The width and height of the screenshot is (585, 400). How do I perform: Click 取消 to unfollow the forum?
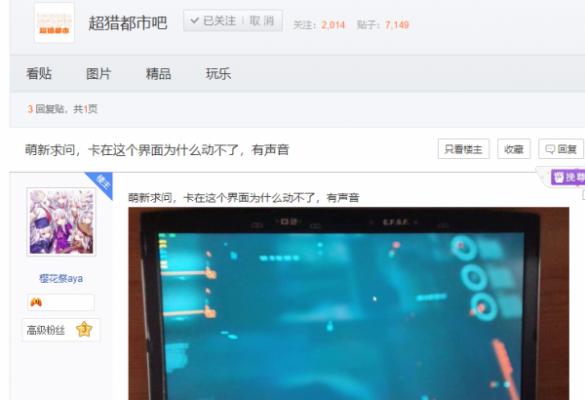click(x=262, y=21)
